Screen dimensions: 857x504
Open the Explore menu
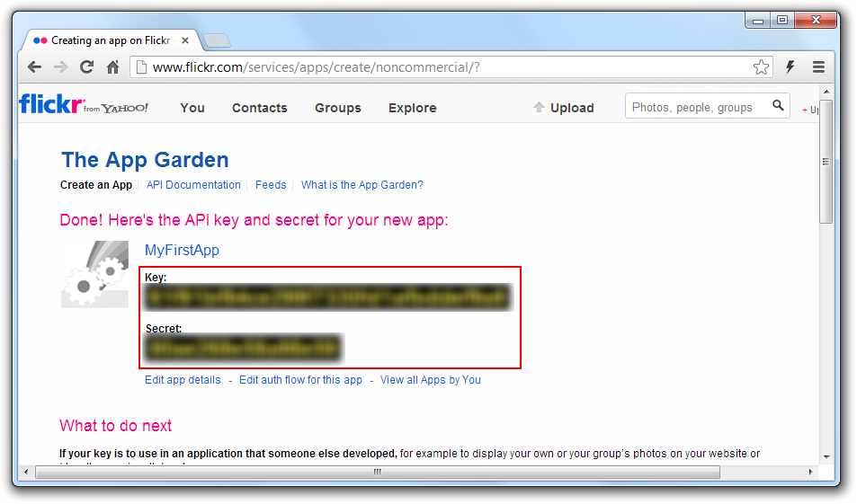point(413,108)
